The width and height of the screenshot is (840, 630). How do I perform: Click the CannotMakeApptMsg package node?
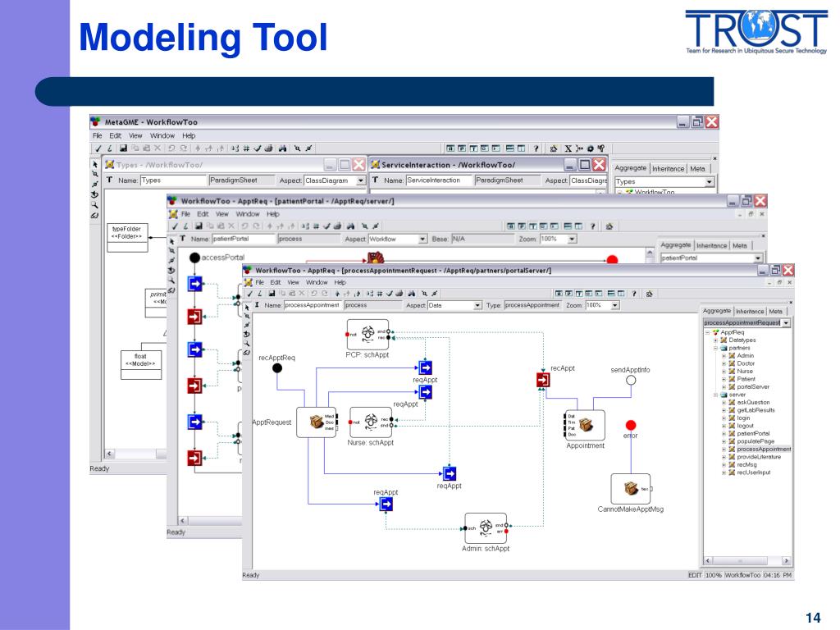(x=630, y=489)
